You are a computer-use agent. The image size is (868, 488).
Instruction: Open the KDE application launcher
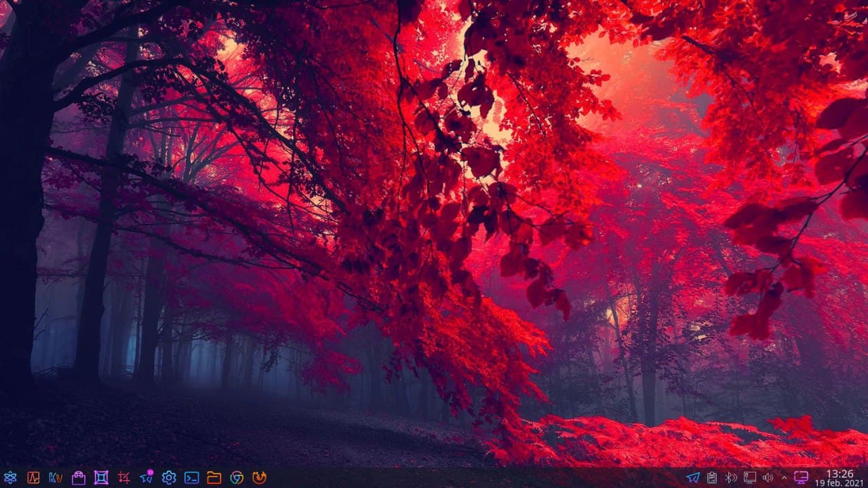tap(10, 478)
